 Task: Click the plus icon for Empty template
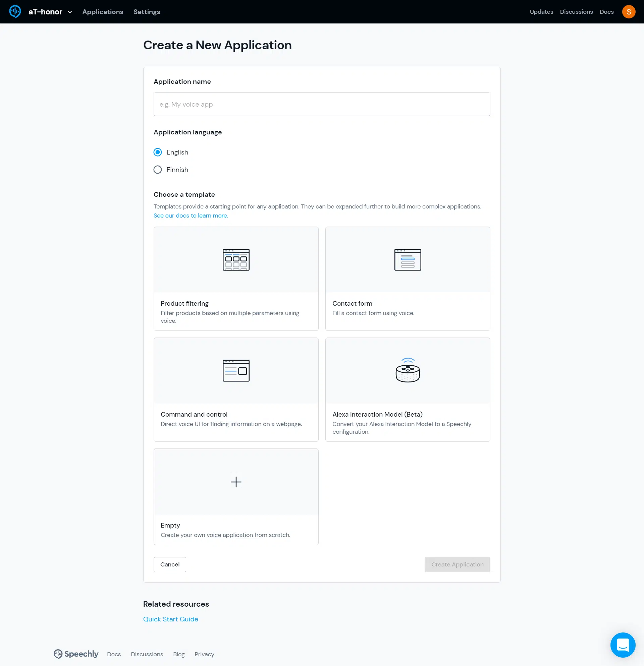click(x=236, y=482)
